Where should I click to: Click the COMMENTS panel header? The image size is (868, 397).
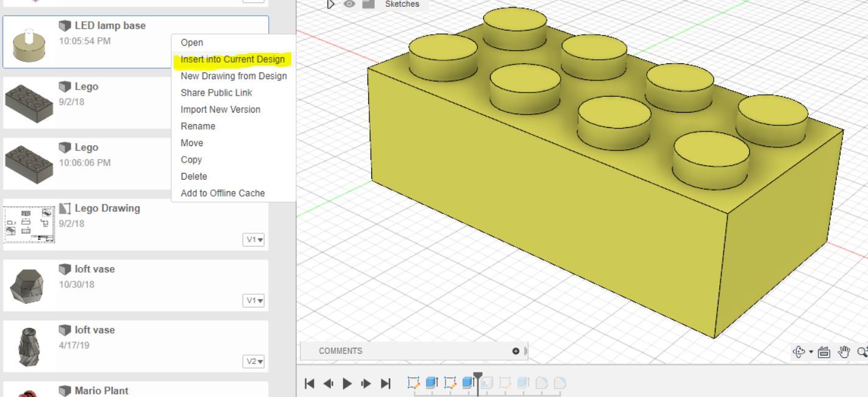(414, 351)
